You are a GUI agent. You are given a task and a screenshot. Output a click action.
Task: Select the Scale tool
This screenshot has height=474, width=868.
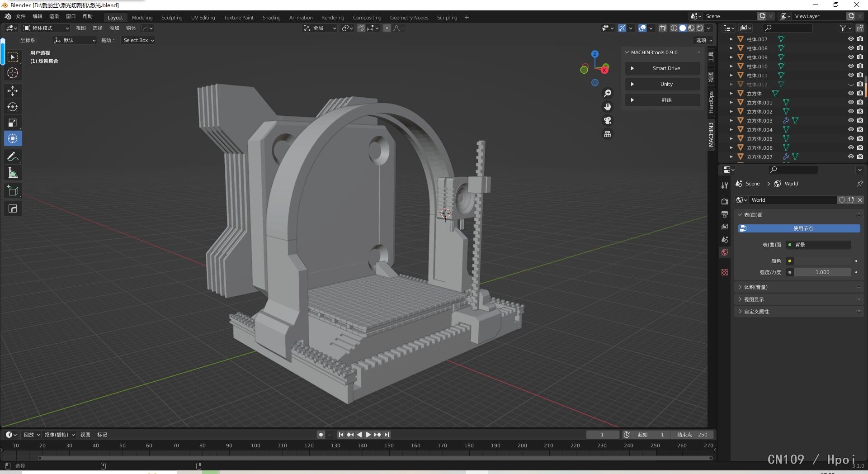coord(13,123)
